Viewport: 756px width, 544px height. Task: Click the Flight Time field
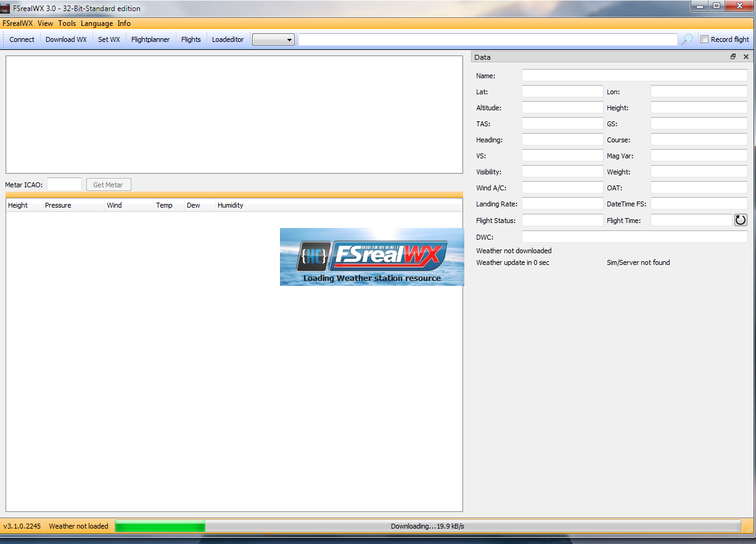[691, 219]
